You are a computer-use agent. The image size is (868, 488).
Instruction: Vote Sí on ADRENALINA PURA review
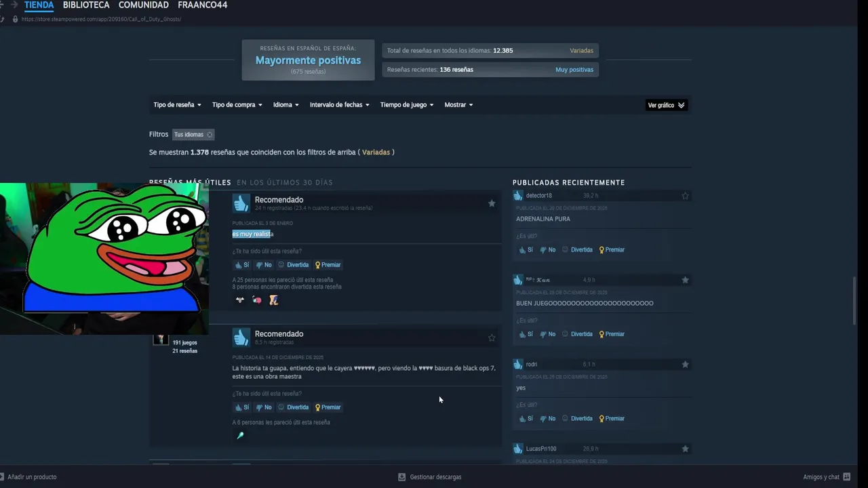[x=526, y=250]
